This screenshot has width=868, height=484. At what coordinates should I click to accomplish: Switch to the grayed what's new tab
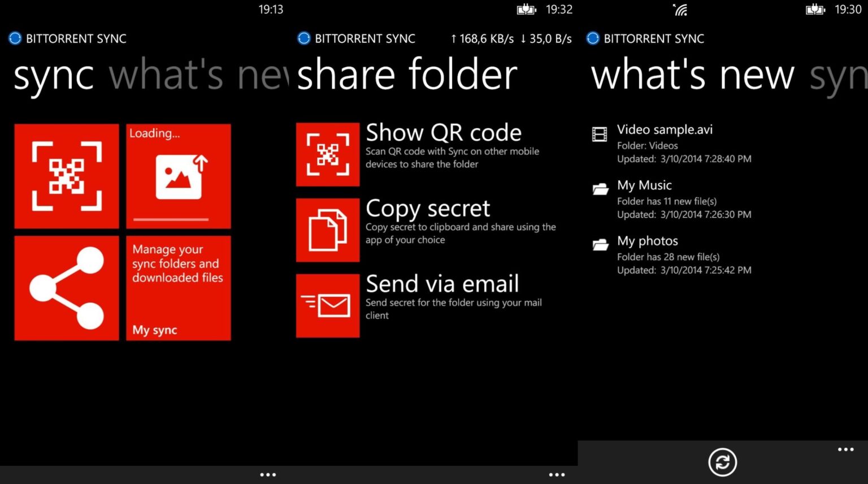click(x=198, y=75)
